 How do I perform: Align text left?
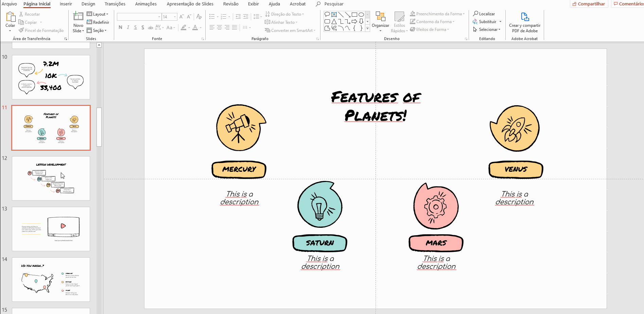click(212, 27)
